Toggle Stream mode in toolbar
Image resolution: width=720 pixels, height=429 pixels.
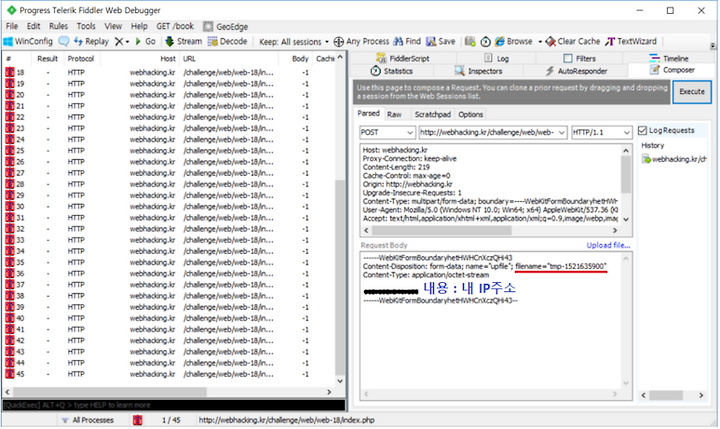pos(183,41)
